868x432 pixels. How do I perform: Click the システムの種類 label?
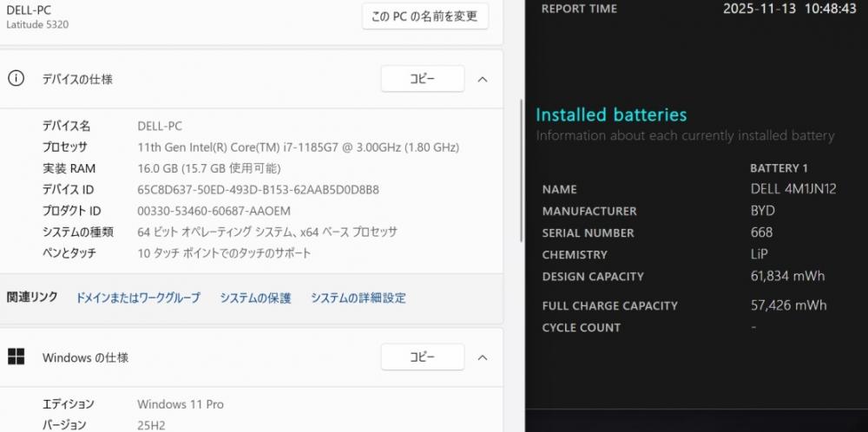pos(78,232)
